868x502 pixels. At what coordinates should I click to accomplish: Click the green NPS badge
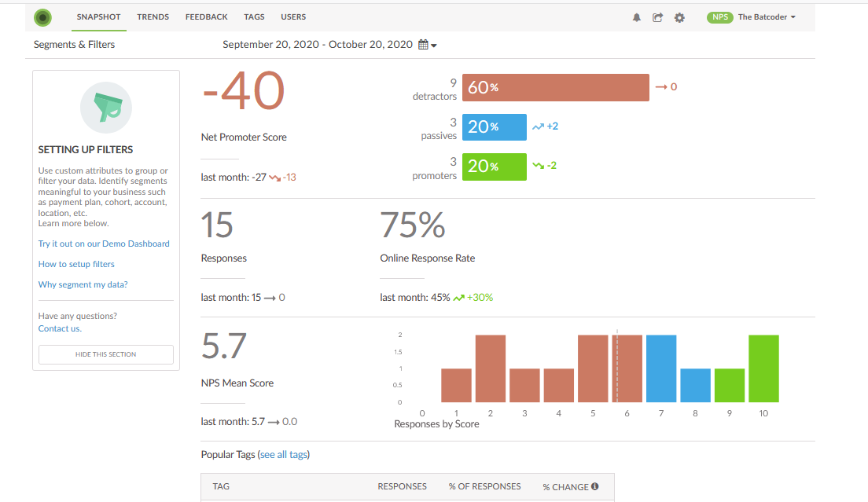point(719,16)
